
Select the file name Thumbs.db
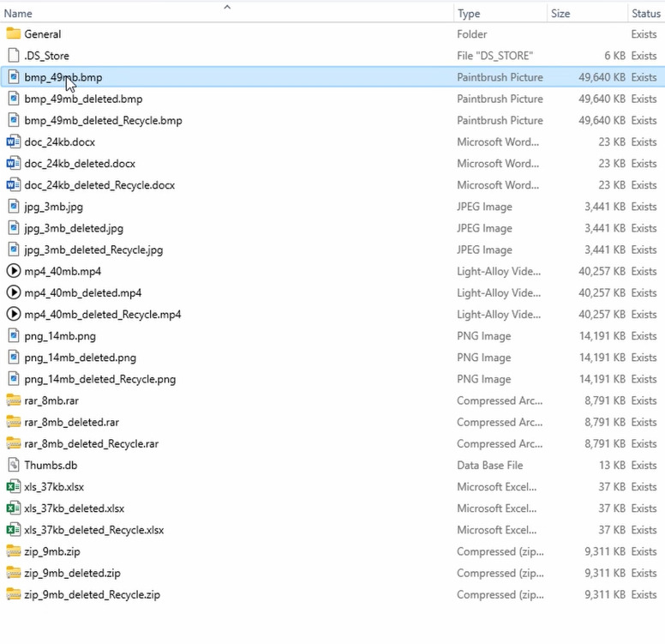tap(51, 466)
